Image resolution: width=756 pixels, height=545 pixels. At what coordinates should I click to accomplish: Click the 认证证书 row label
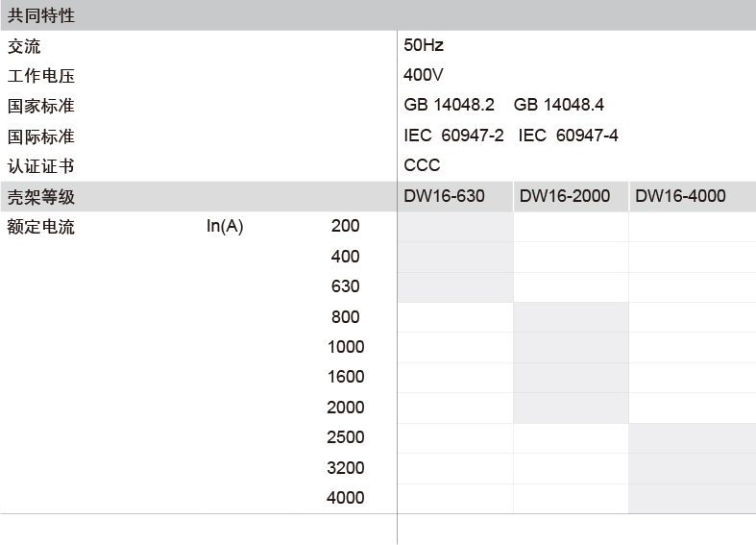click(41, 166)
